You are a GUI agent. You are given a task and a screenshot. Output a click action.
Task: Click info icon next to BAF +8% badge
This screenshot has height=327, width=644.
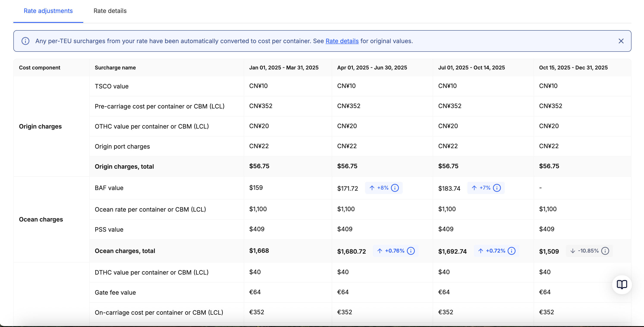tap(395, 188)
